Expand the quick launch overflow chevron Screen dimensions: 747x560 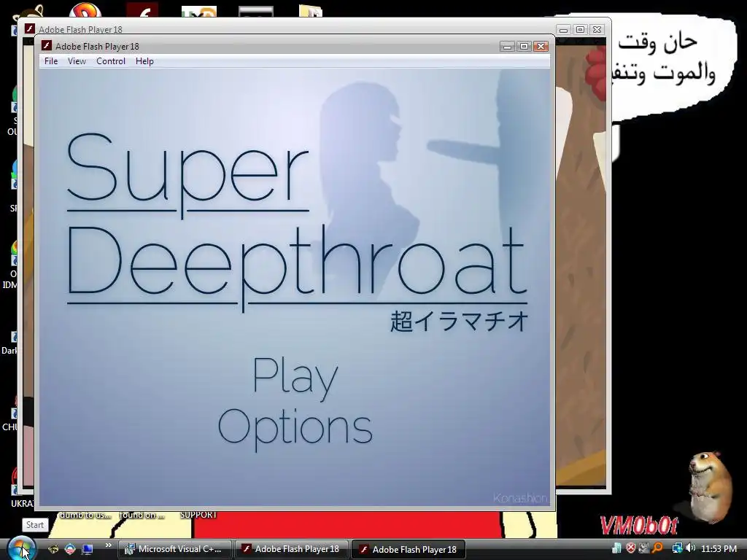click(108, 545)
